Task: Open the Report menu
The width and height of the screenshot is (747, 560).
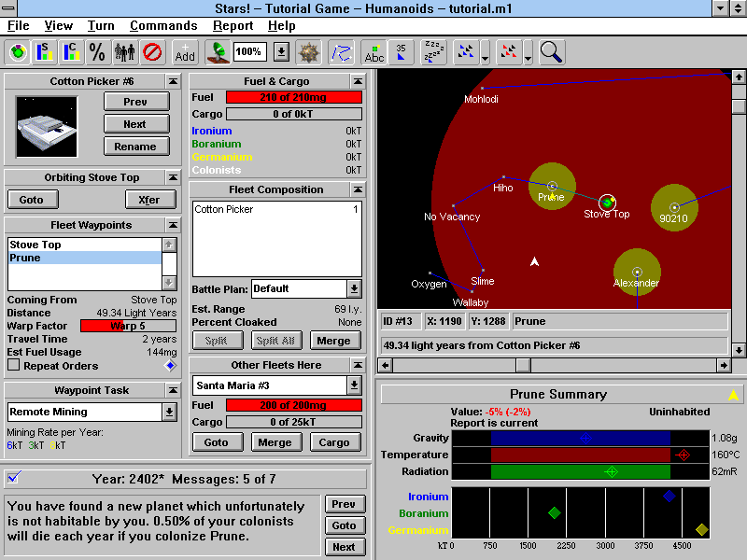Action: (233, 26)
